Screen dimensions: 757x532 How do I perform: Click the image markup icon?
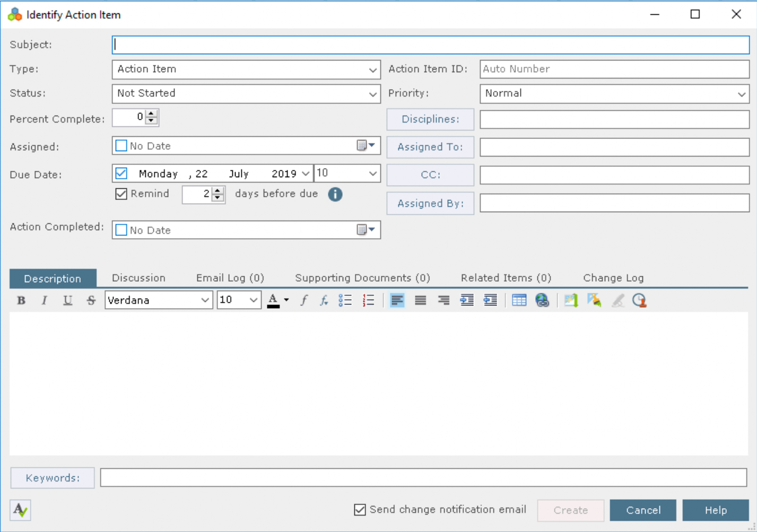[595, 300]
